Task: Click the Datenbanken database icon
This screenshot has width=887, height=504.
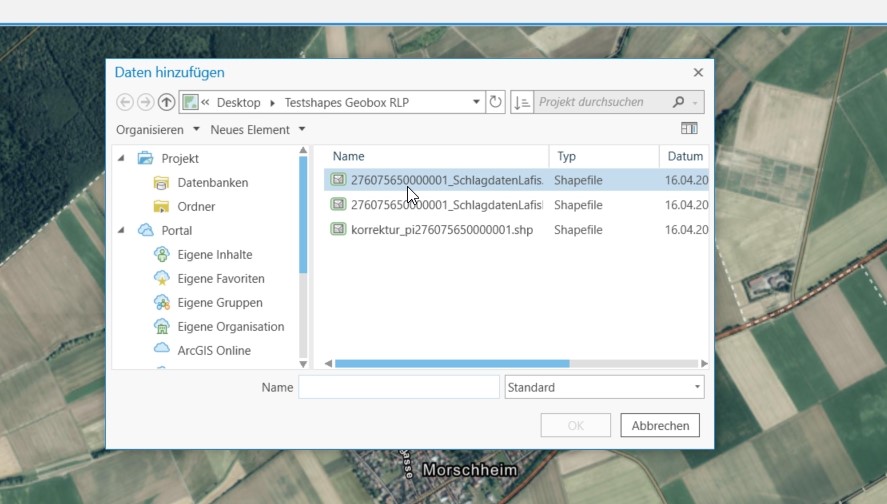Action: [161, 182]
